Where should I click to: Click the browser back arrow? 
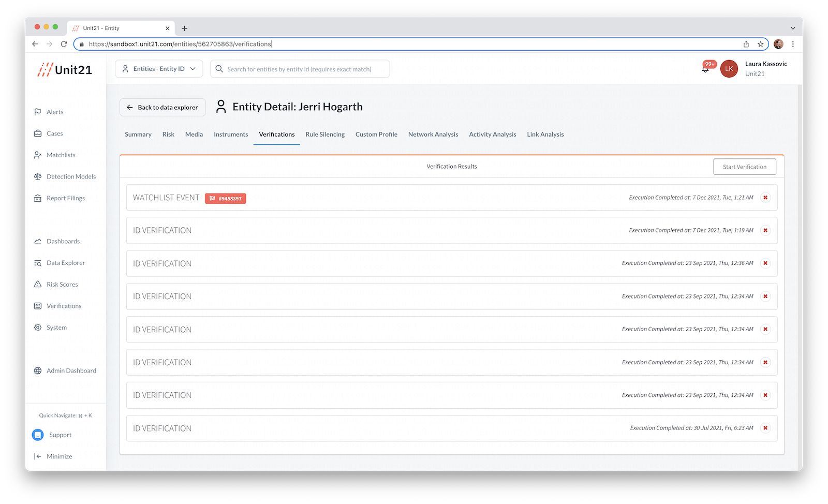(x=35, y=44)
